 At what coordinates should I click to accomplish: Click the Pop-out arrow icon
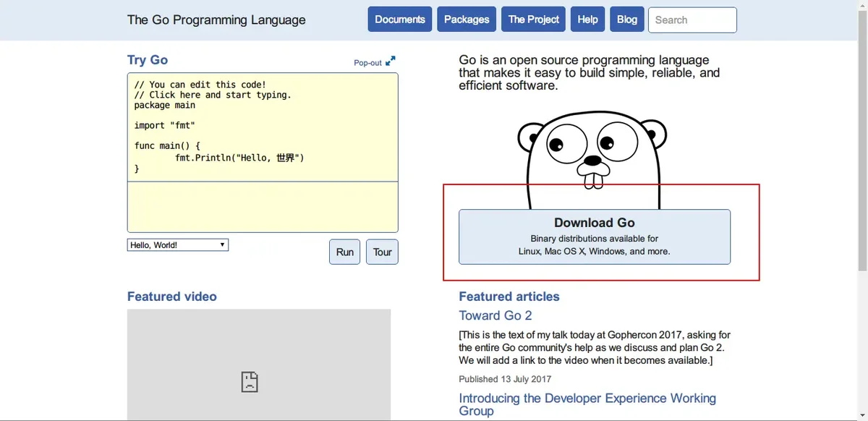tap(391, 61)
